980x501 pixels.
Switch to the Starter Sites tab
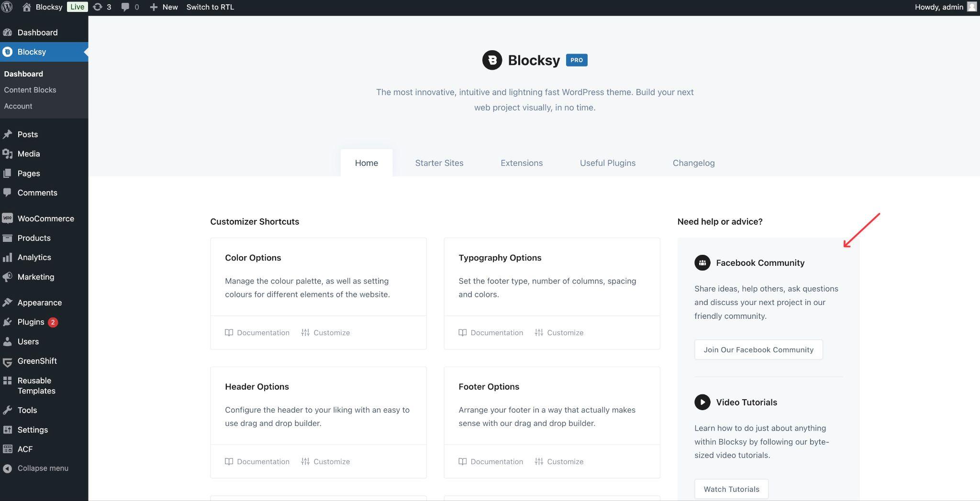pos(439,163)
